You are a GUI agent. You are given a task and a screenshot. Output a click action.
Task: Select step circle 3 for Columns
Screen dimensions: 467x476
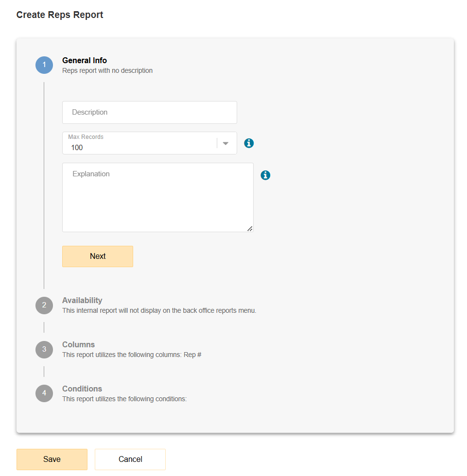(x=44, y=349)
